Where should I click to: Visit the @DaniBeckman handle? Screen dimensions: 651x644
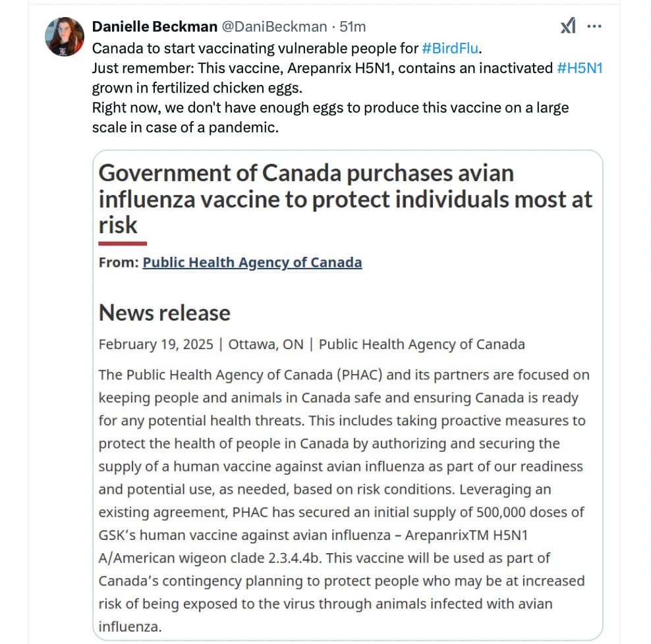(x=274, y=26)
